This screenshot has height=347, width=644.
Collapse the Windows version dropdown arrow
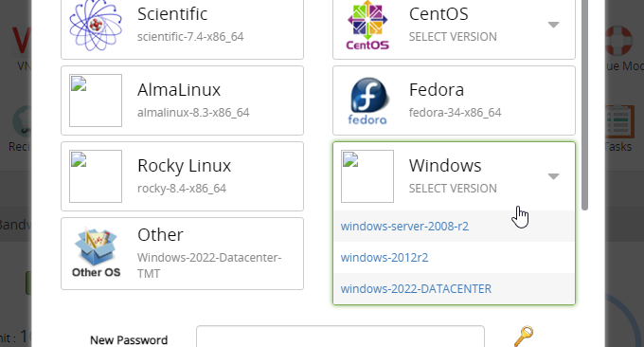(x=554, y=176)
